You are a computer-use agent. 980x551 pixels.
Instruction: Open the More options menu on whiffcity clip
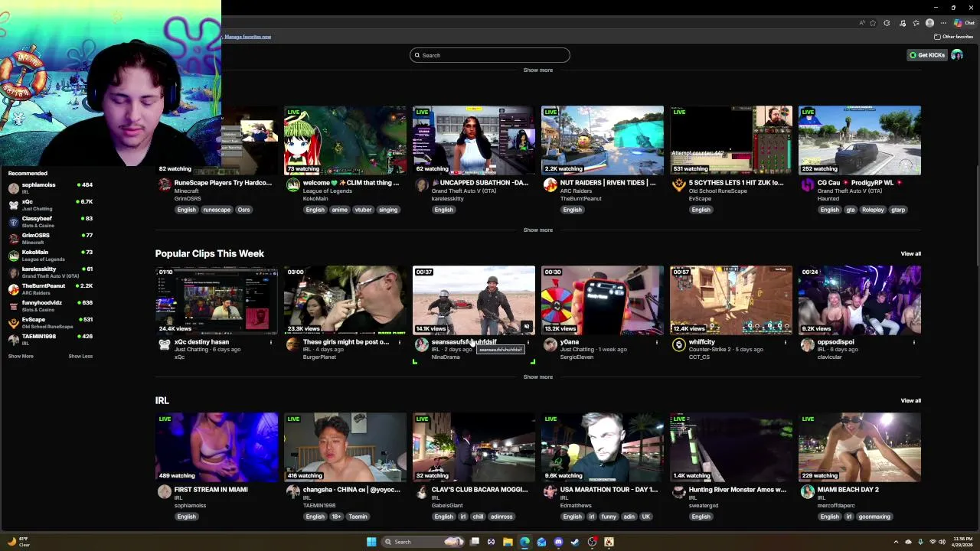(x=785, y=342)
